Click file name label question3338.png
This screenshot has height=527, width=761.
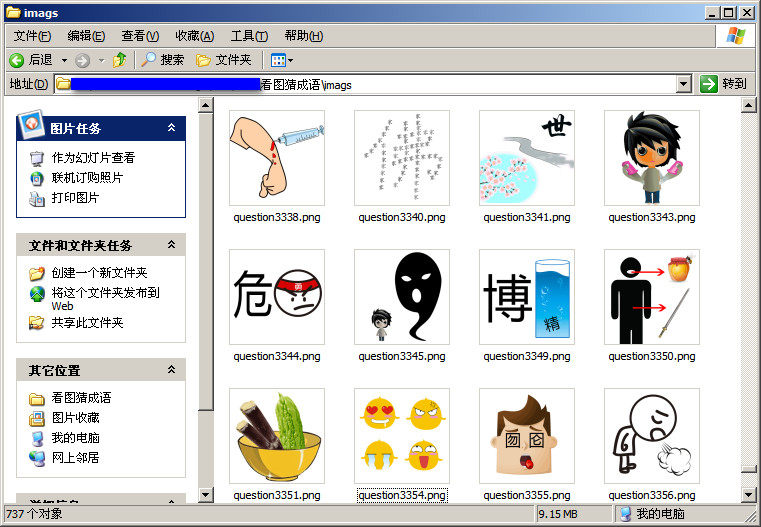tap(277, 217)
